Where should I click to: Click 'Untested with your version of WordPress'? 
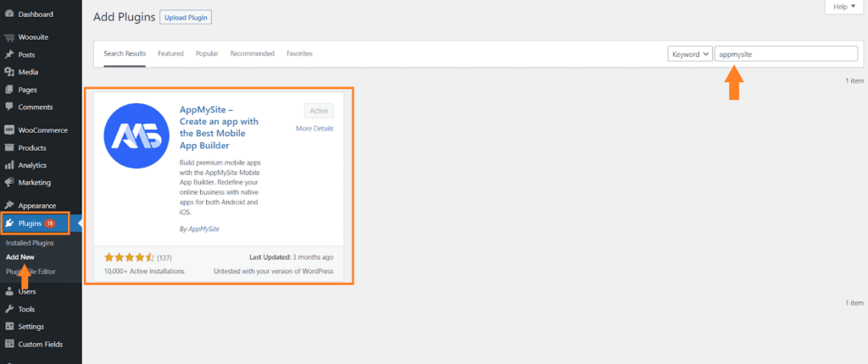point(274,271)
